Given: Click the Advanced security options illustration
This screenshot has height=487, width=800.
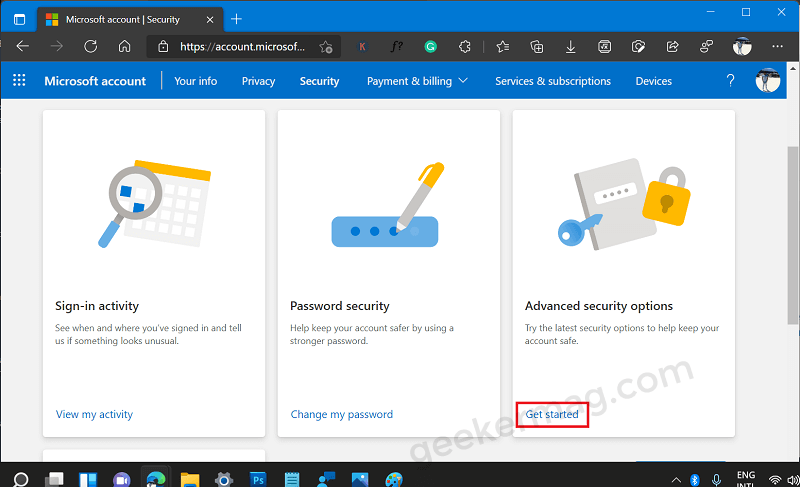Looking at the screenshot, I should (x=624, y=203).
